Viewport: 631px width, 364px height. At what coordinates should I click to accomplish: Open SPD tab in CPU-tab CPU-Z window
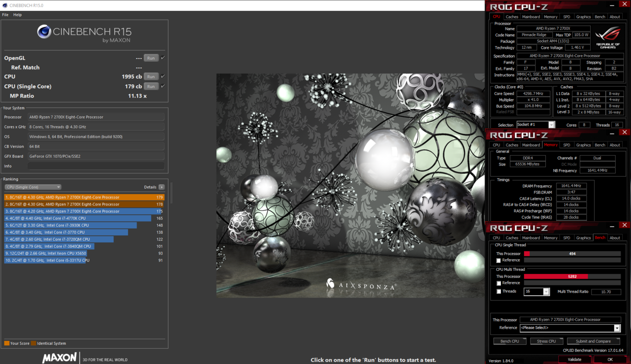(566, 17)
